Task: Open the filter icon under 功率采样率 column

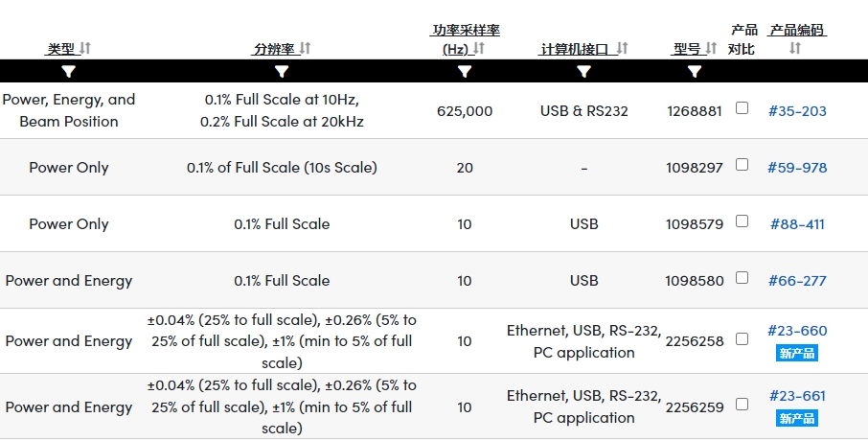Action: coord(465,72)
